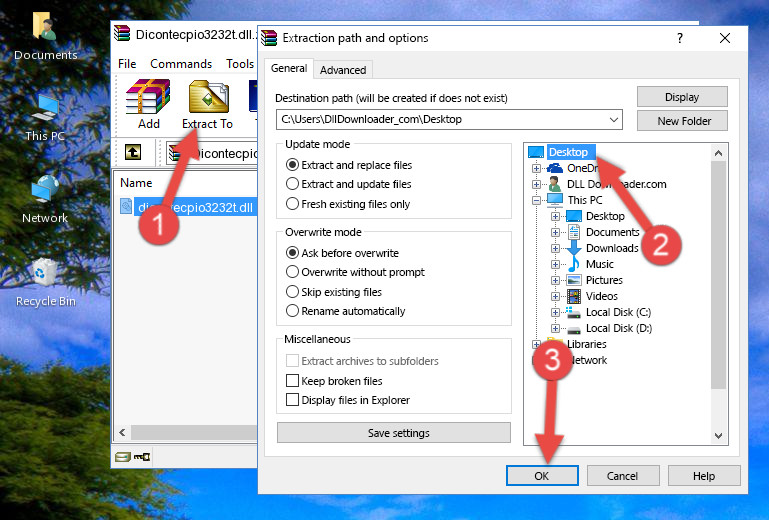Click the folder tree scroll down arrow
The width and height of the screenshot is (769, 520).
718,436
